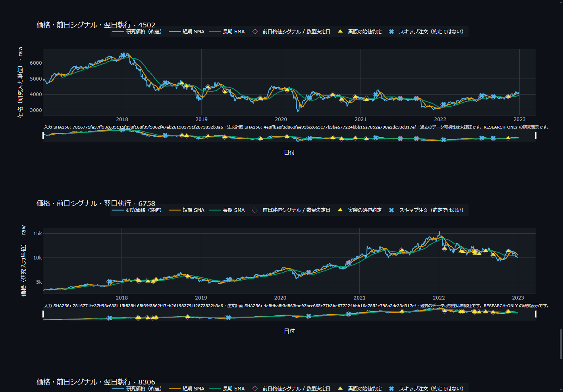
Task: Toggle the 研究価格（終値）legend entry in the 6758 chart
Action: [137, 210]
